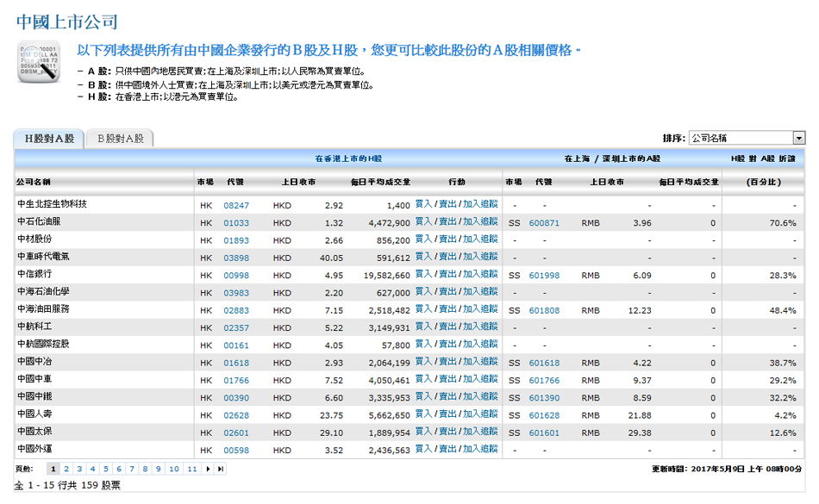This screenshot has width=819, height=504.
Task: Go to page 10
Action: pos(174,469)
